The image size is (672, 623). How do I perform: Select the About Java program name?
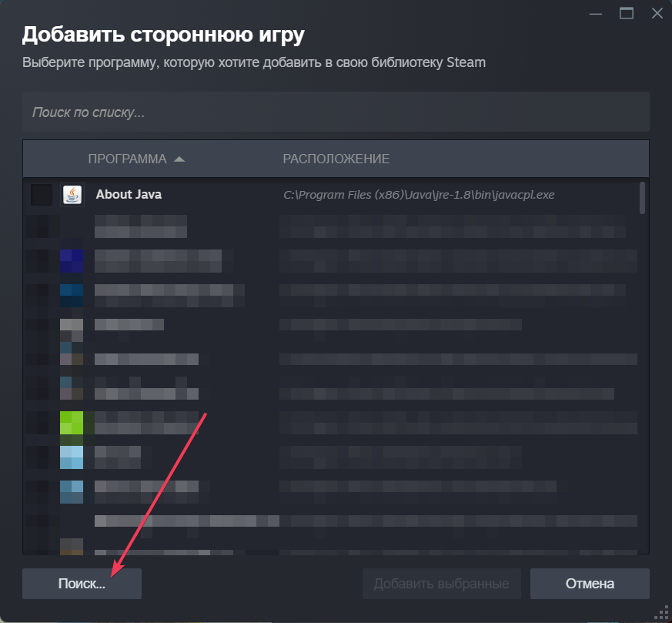click(x=129, y=194)
